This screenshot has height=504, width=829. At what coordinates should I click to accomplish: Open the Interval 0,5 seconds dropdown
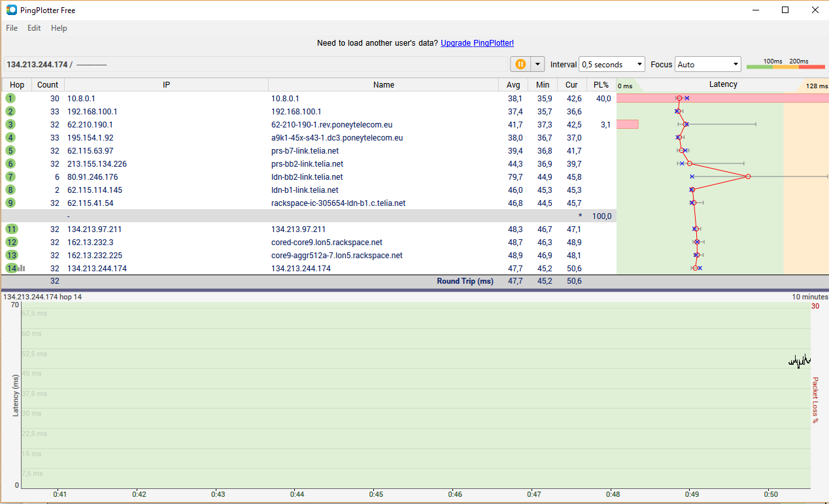click(x=612, y=64)
